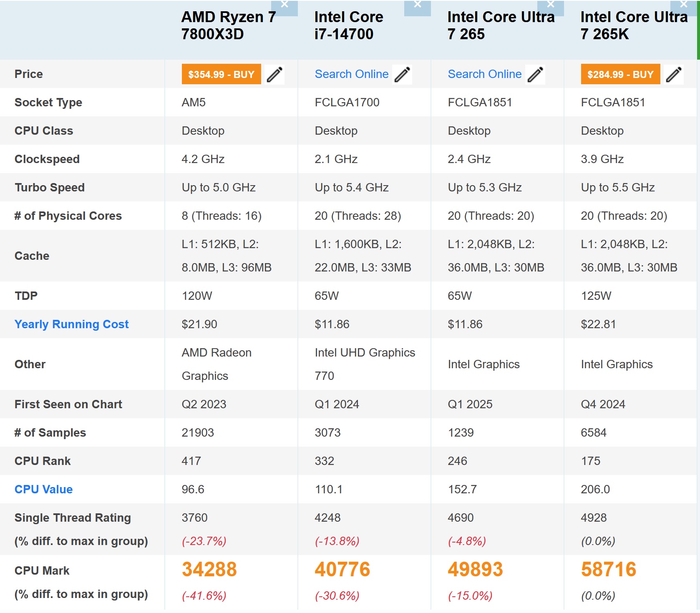Screen dimensions: 700x613
Task: Edit price for Intel Core i7-14700
Action: coord(402,75)
